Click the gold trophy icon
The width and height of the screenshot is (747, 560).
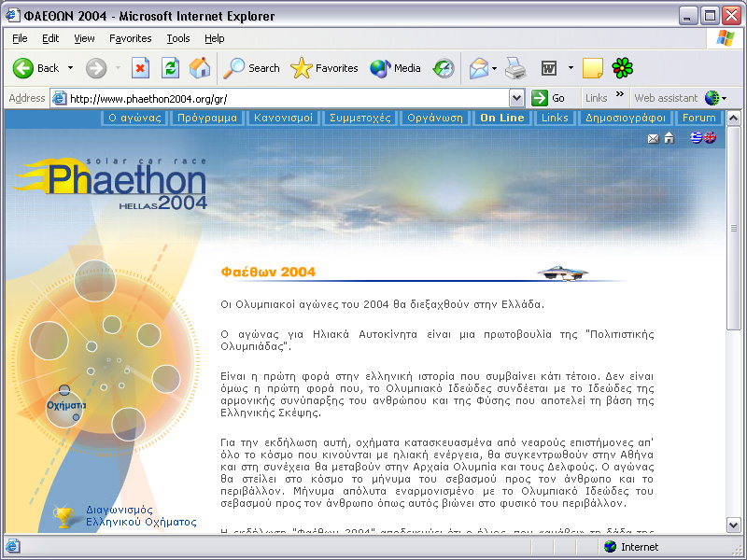[x=63, y=517]
